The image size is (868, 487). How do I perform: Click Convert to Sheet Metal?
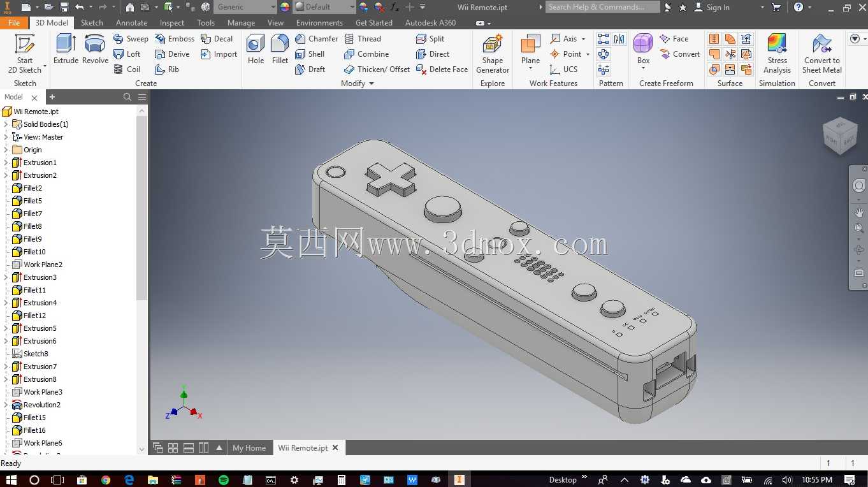[822, 54]
